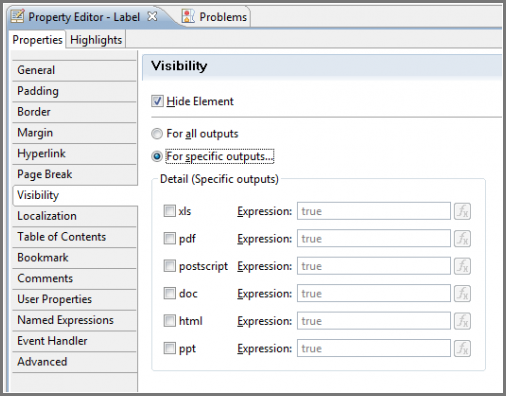Open the Hyperlink category
506x396 pixels.
coord(75,153)
